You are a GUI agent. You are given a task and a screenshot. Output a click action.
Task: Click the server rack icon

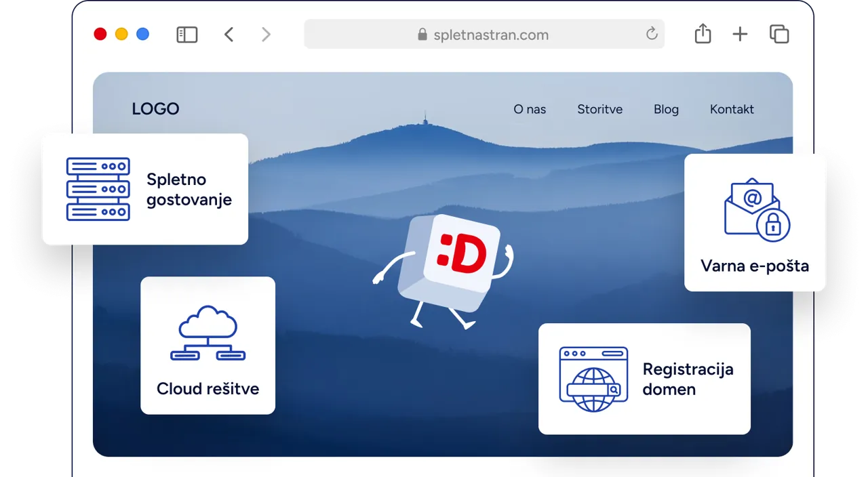click(x=98, y=189)
